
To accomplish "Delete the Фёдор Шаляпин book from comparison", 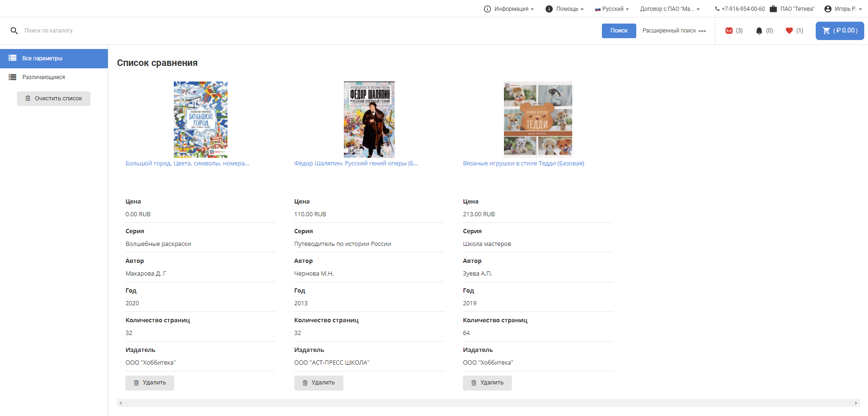I will coord(318,383).
